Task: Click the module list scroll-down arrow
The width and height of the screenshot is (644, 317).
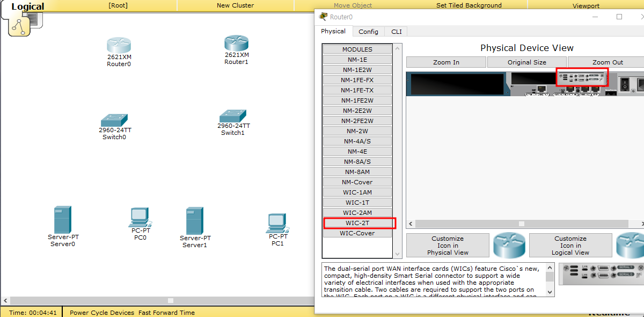Action: [x=398, y=254]
